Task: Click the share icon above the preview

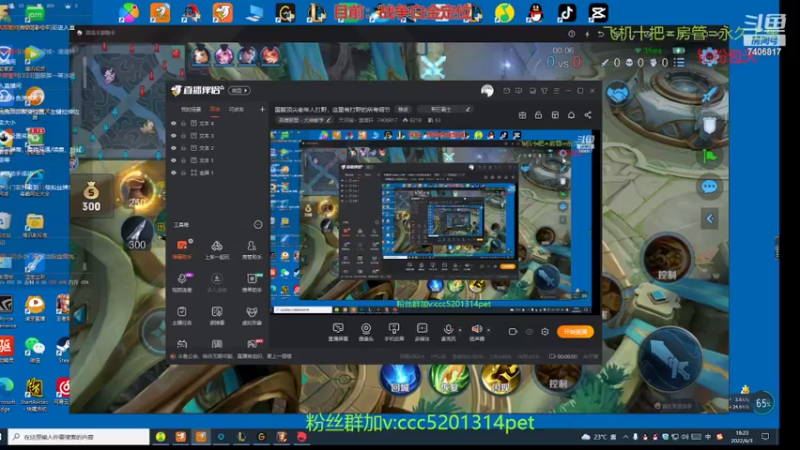Action: click(x=588, y=115)
